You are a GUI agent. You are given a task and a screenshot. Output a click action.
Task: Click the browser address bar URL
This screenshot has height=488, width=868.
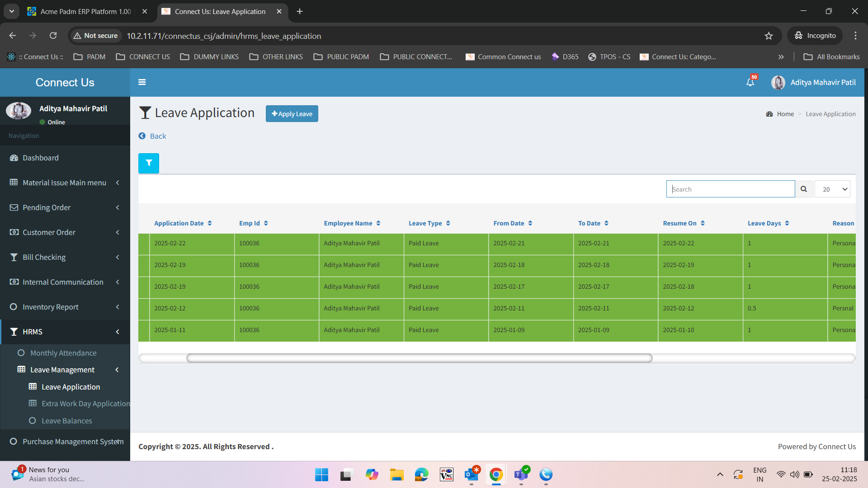[224, 36]
